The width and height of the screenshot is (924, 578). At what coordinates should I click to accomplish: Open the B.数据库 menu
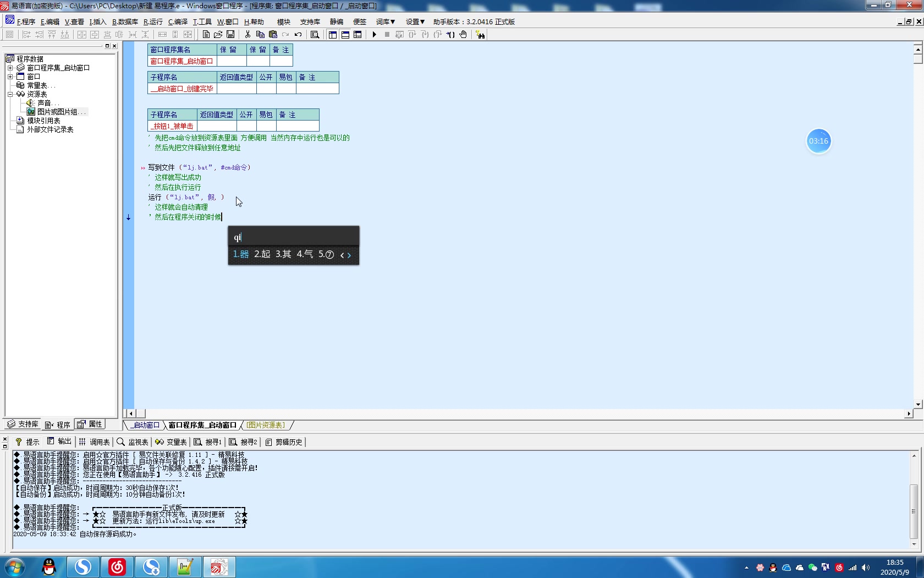(x=125, y=21)
